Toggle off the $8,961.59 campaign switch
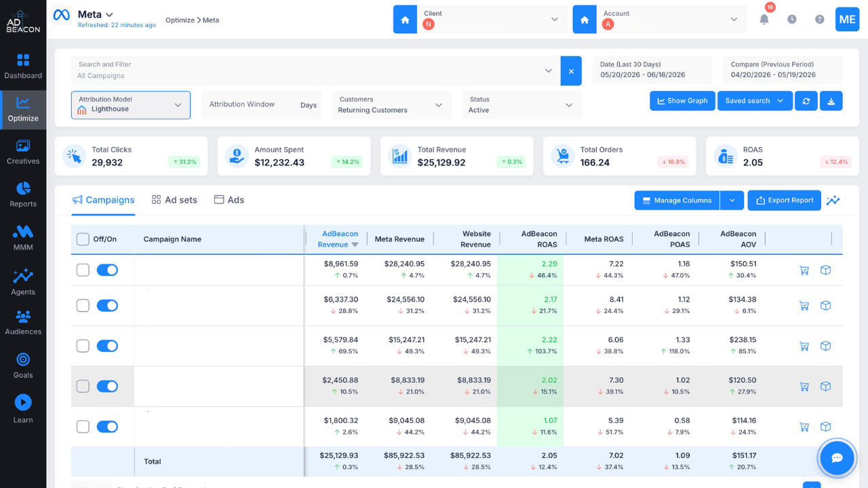Screen dimensions: 868x488 click(x=107, y=270)
